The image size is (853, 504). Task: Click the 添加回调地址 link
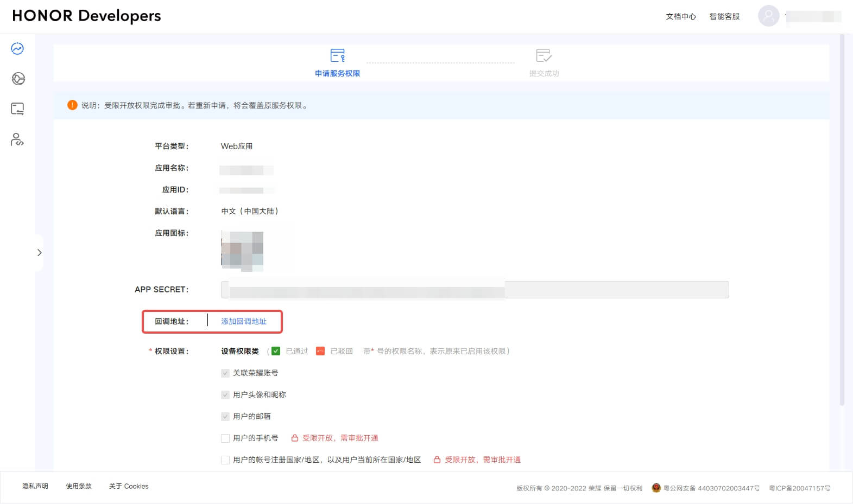[244, 322]
